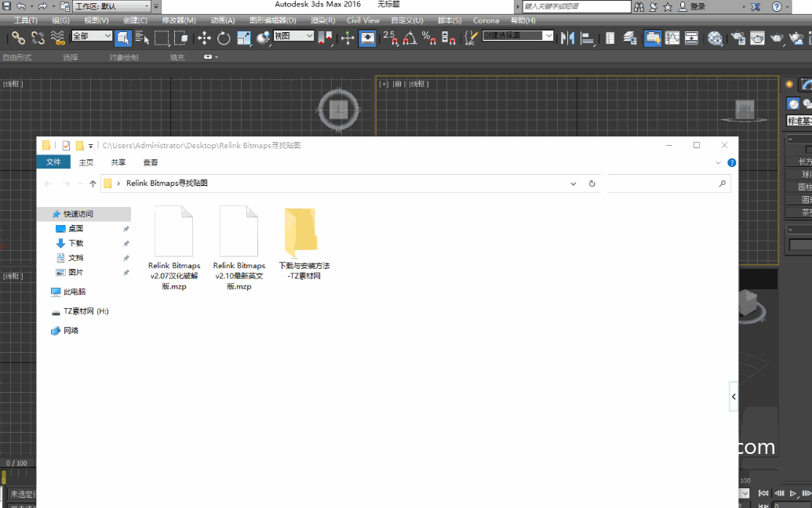The image size is (812, 508).
Task: Open the 修改器(M) menu
Action: (x=179, y=20)
